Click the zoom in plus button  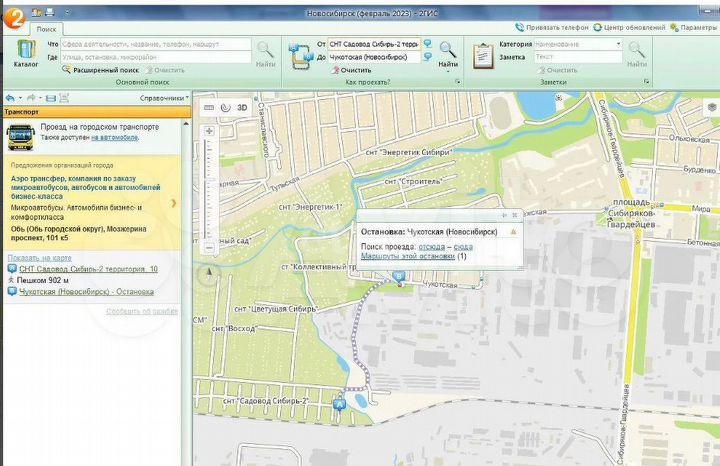tap(208, 131)
